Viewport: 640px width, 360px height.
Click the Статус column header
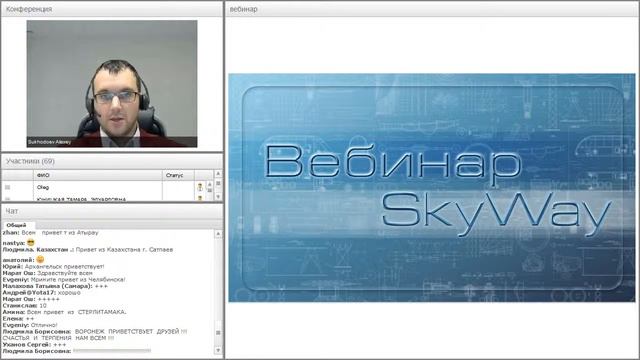pos(178,175)
